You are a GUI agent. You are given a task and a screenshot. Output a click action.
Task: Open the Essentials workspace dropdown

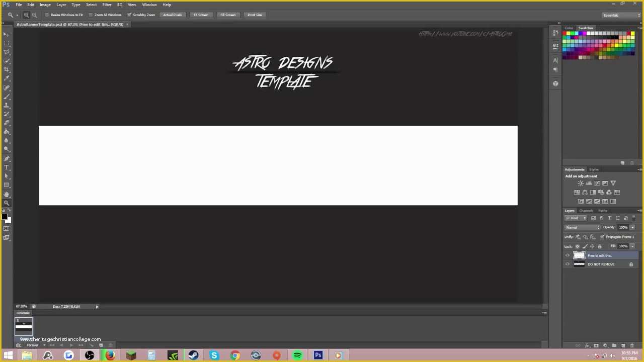[x=621, y=15]
